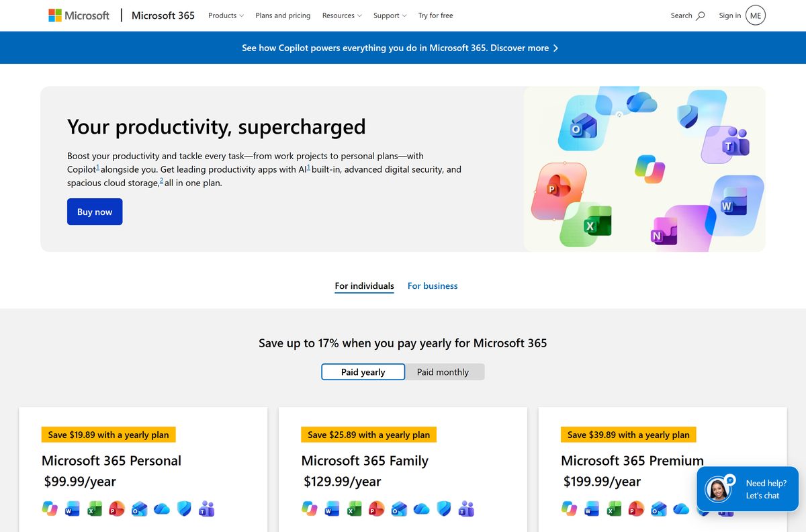The height and width of the screenshot is (532, 806).
Task: Click the $99.99/year price text
Action: (x=80, y=482)
